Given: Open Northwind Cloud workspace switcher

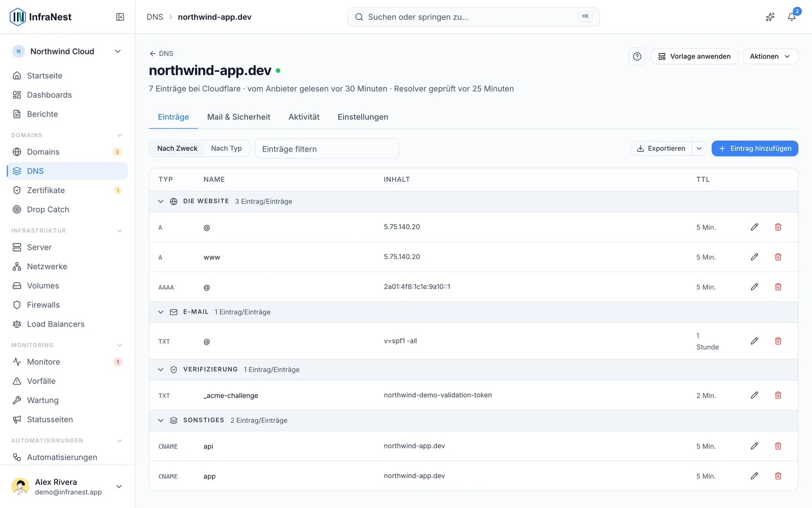Looking at the screenshot, I should 67,52.
